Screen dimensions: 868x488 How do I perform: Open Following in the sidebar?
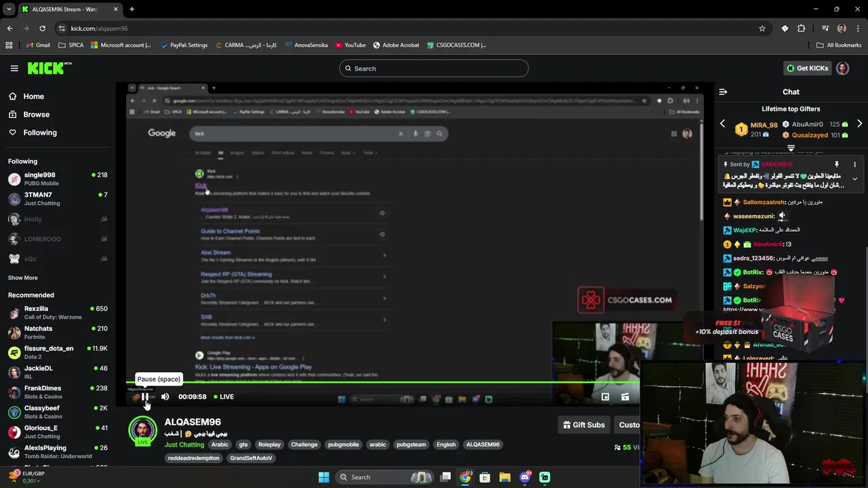(x=40, y=133)
